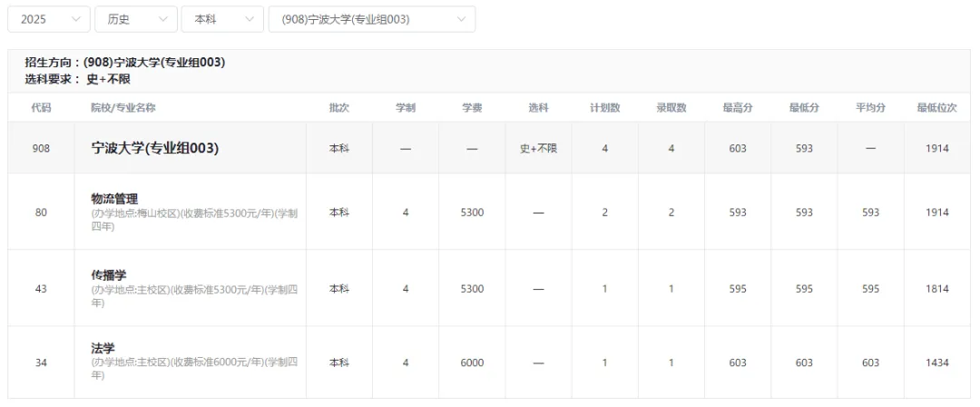Click 法学 campus and fee description
The width and height of the screenshot is (980, 407).
tap(194, 369)
